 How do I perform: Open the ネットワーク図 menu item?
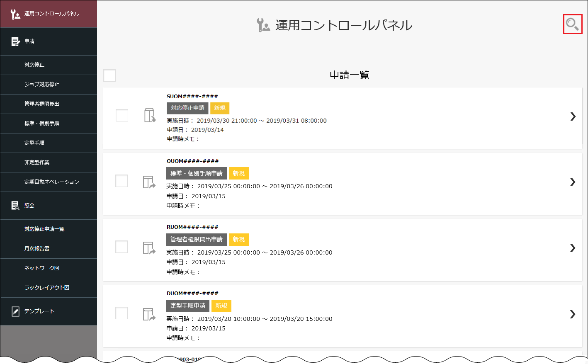[x=49, y=268]
